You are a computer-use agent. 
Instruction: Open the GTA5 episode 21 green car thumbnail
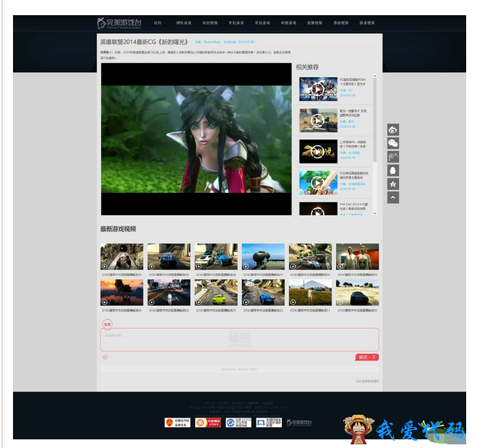click(x=216, y=293)
